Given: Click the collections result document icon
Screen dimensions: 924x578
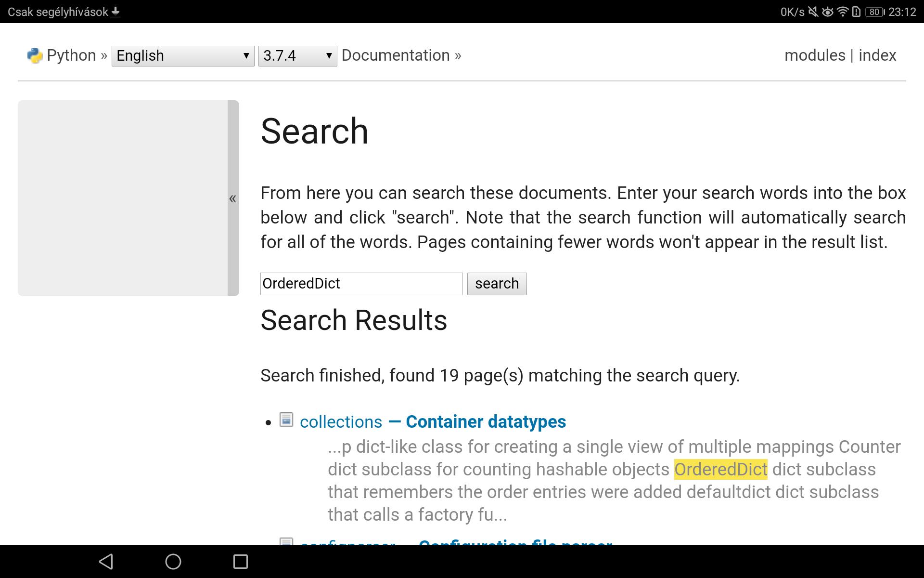Looking at the screenshot, I should [286, 420].
